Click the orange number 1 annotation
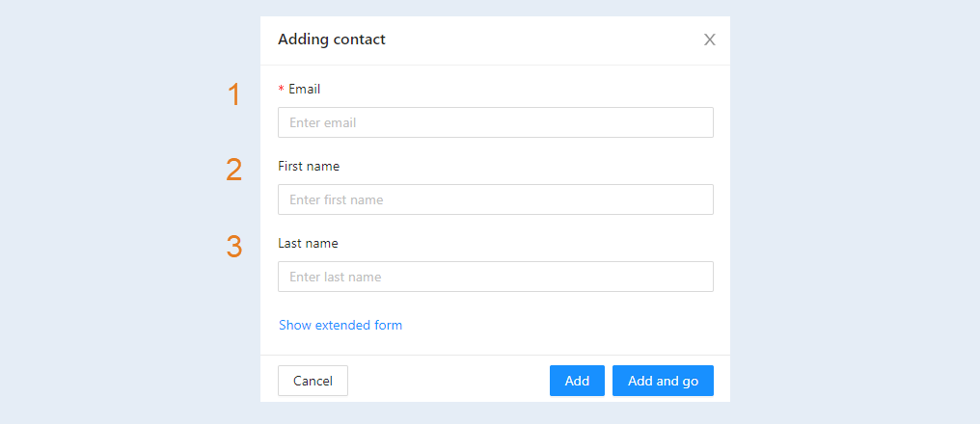Image resolution: width=980 pixels, height=424 pixels. tap(233, 94)
